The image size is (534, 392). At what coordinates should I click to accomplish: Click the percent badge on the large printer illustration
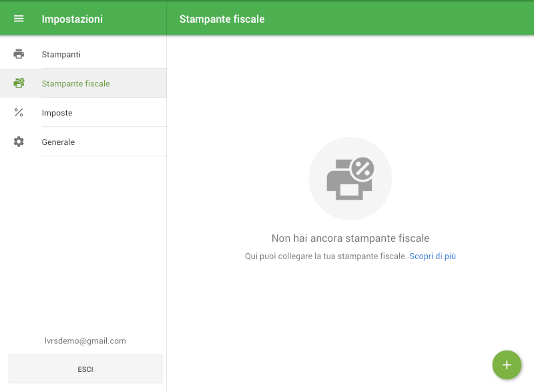click(x=362, y=170)
